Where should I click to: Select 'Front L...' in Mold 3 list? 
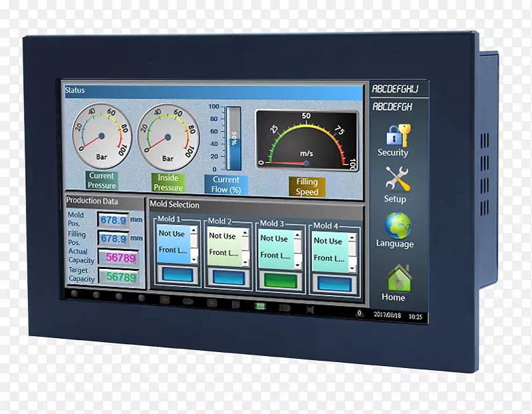point(275,255)
